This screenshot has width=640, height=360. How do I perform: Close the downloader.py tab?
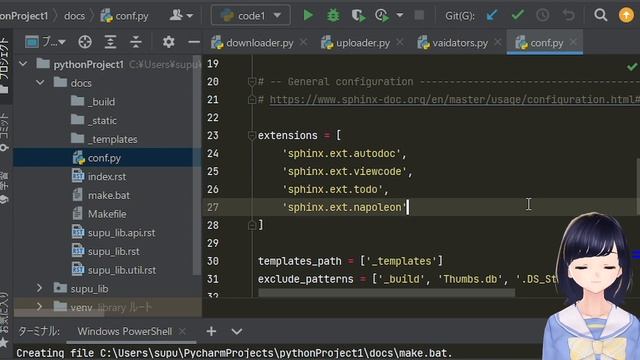click(303, 42)
